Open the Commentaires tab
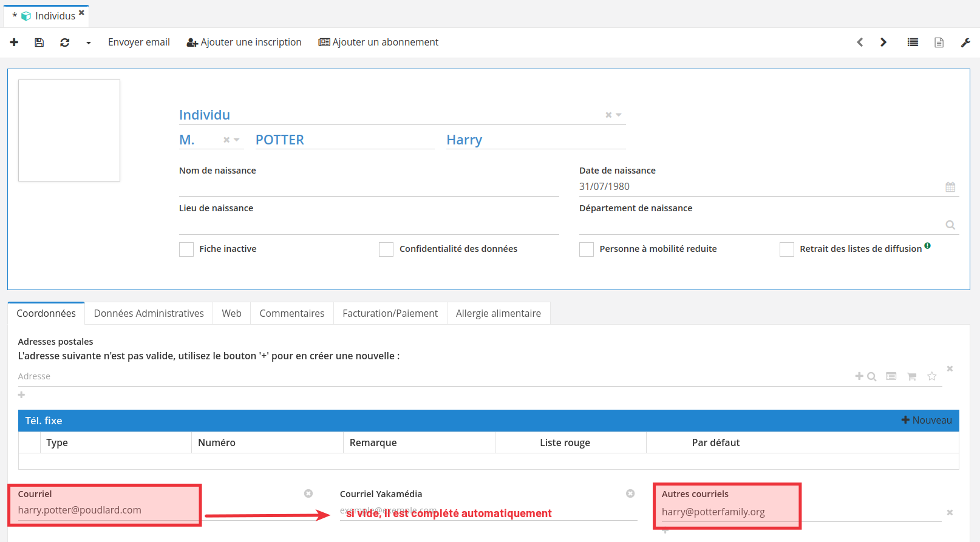Screen dimensions: 980x542 pyautogui.click(x=292, y=313)
